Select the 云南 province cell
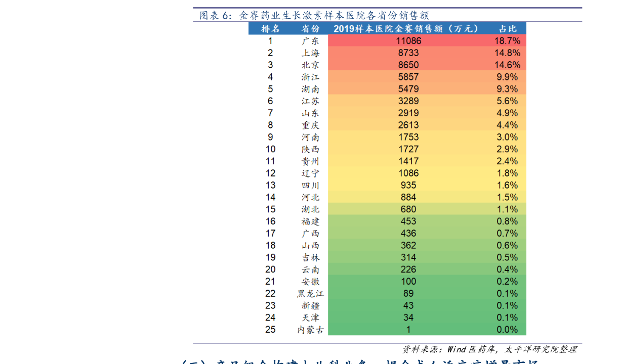This screenshot has height=364, width=620. point(310,269)
